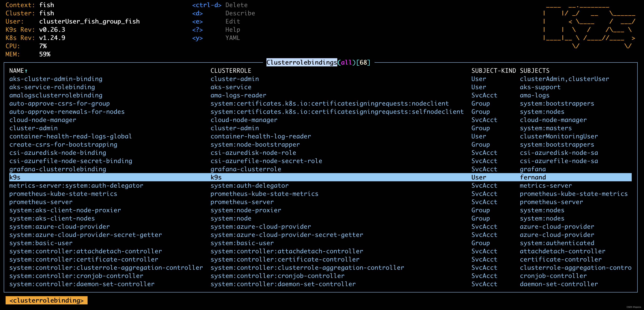Select the grafana-clusterrolebinding row
This screenshot has width=644, height=310.
[321, 169]
